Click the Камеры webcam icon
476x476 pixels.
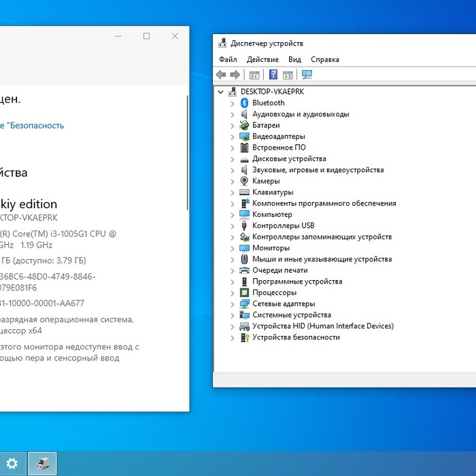[245, 182]
